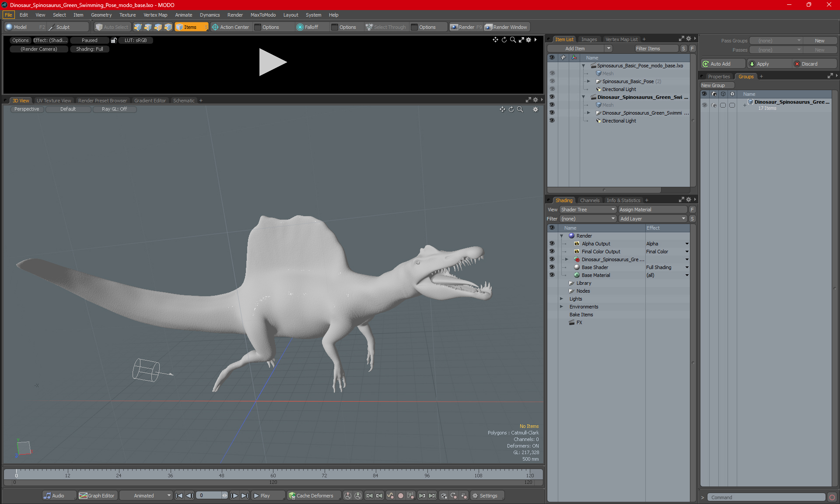The width and height of the screenshot is (840, 504).
Task: Open the Geometry menu
Action: pyautogui.click(x=101, y=15)
